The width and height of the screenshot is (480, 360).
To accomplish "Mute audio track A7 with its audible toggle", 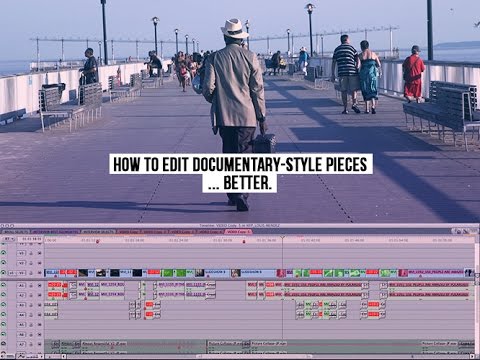I will click(x=4, y=344).
